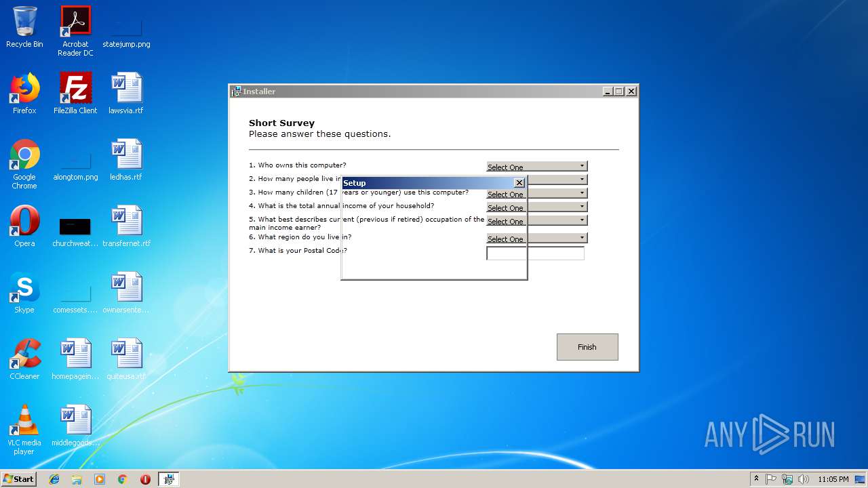Click 'Please answer these questions.' text
Screen dimensions: 868x488
click(x=319, y=134)
